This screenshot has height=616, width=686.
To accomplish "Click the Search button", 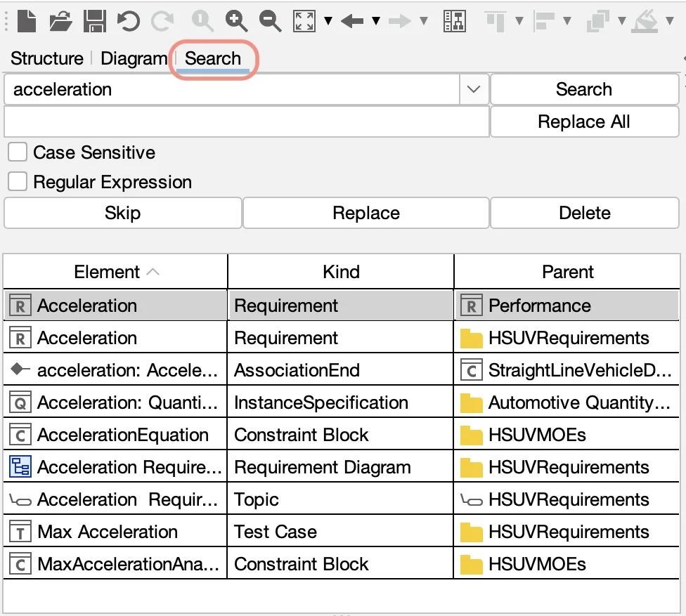I will pos(584,89).
